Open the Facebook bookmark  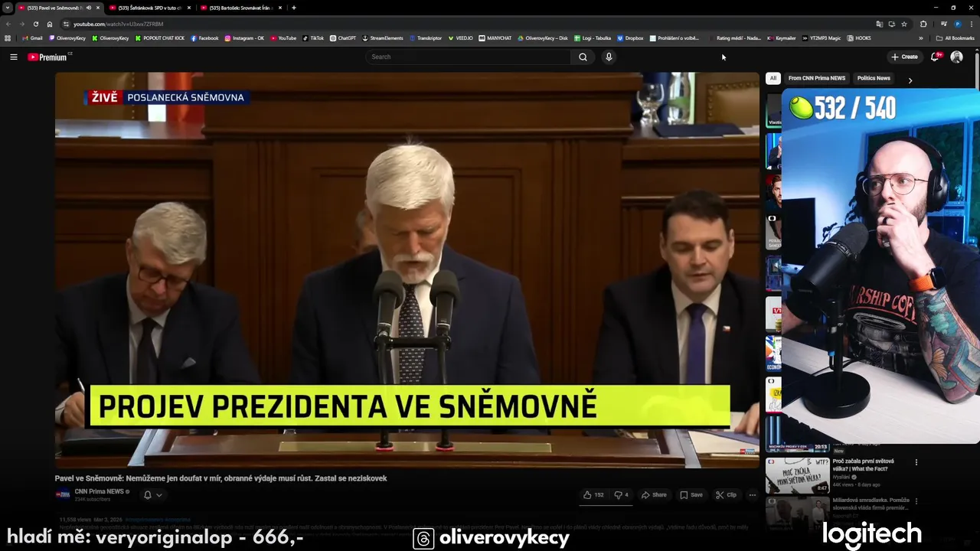pyautogui.click(x=204, y=37)
